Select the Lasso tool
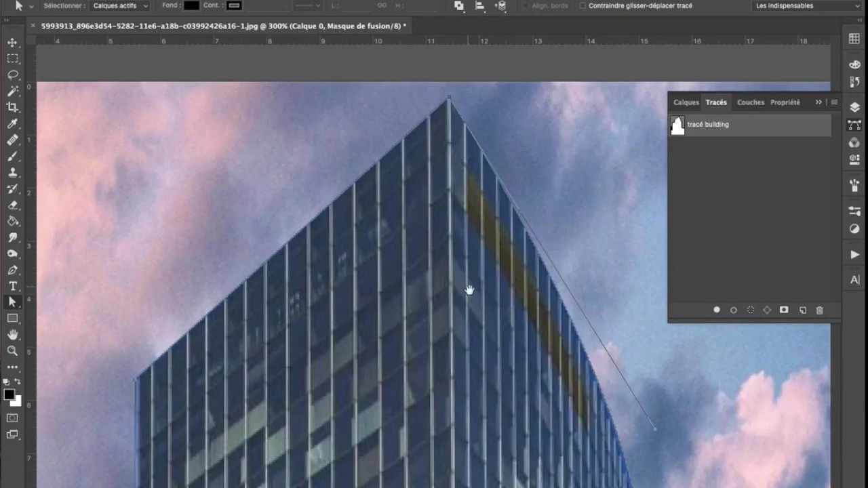 tap(12, 75)
